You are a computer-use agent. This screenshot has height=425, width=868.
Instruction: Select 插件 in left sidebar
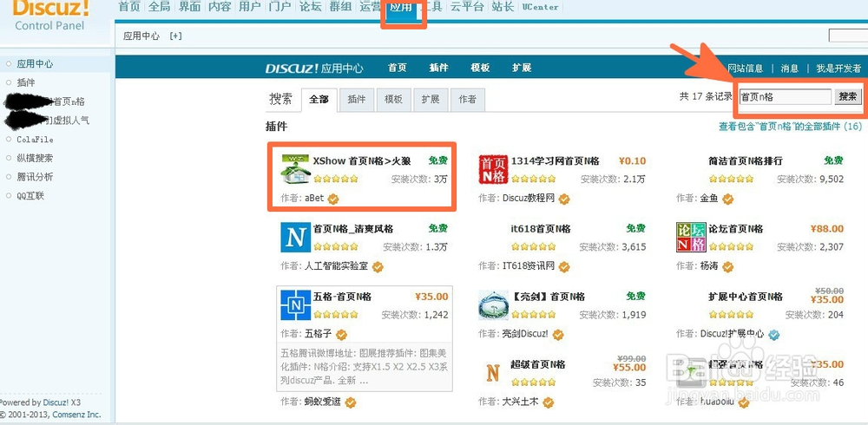click(26, 82)
